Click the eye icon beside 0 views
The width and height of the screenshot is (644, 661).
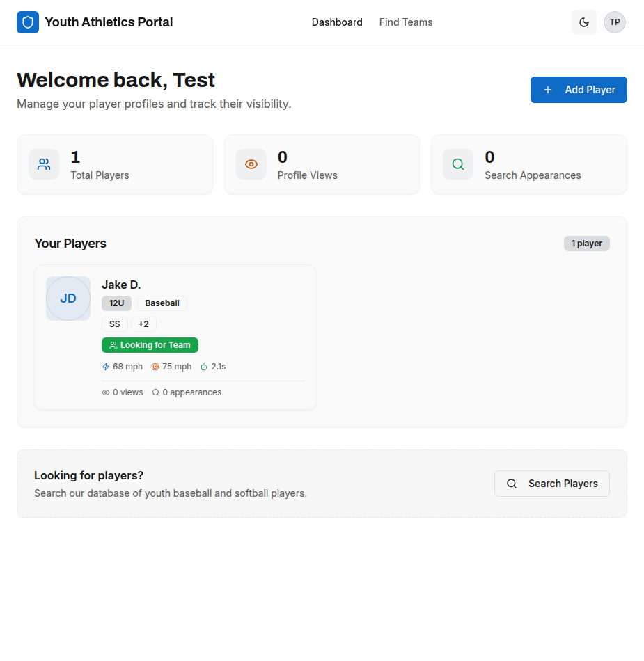[106, 392]
